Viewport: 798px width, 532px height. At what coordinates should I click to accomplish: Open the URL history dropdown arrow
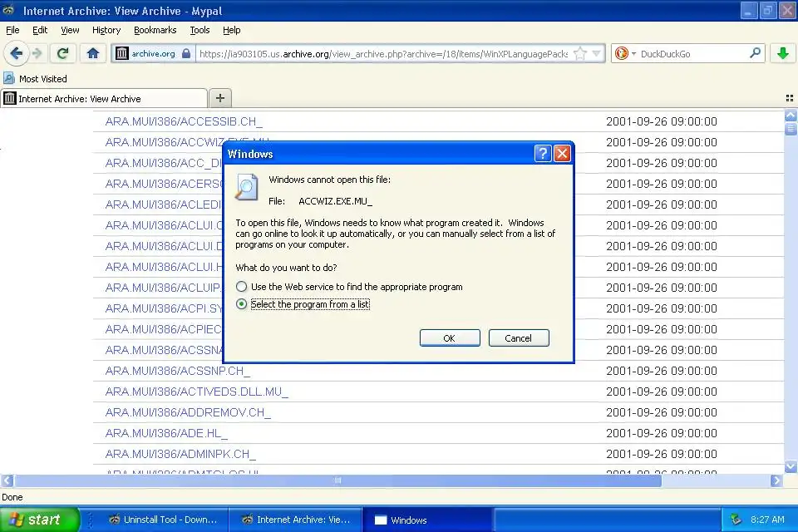(x=597, y=53)
